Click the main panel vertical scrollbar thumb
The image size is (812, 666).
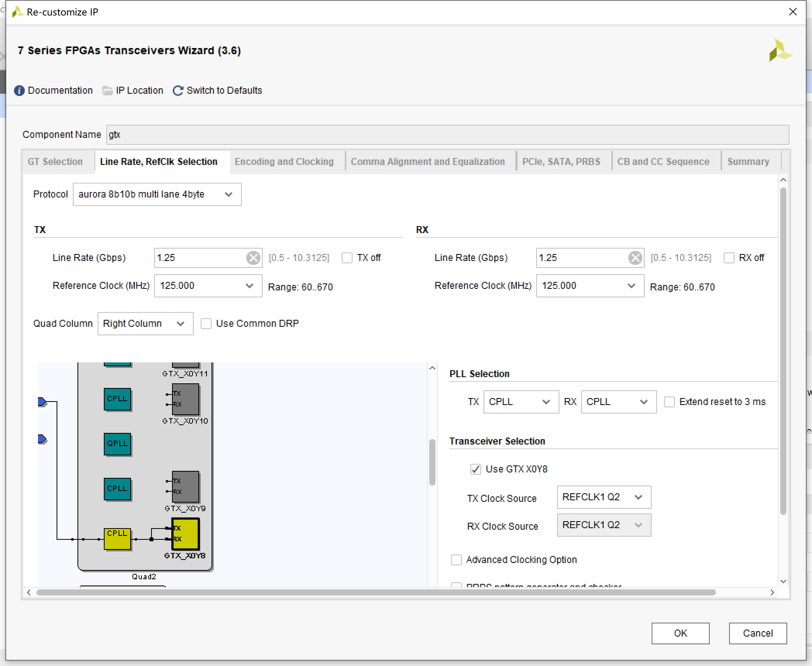[x=783, y=351]
